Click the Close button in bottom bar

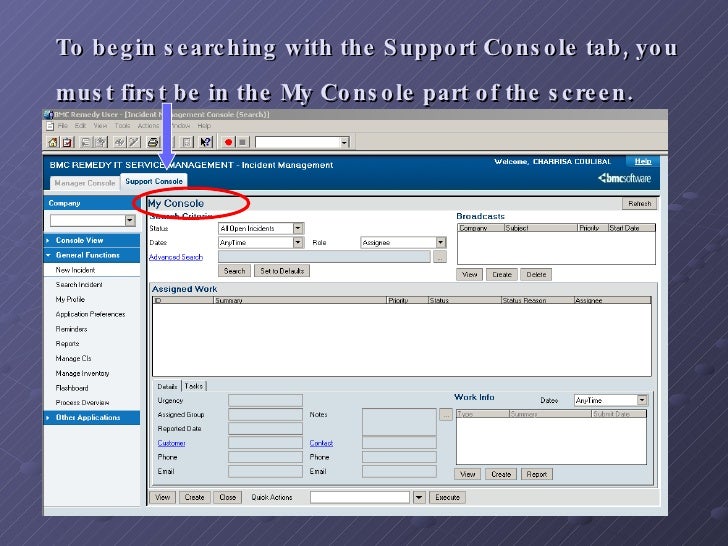coord(228,497)
